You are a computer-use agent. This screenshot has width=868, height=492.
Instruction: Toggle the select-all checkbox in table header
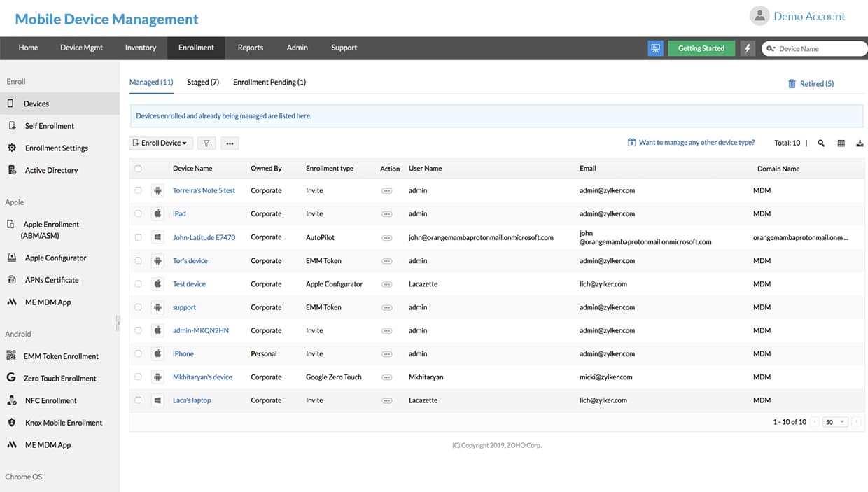coord(138,169)
